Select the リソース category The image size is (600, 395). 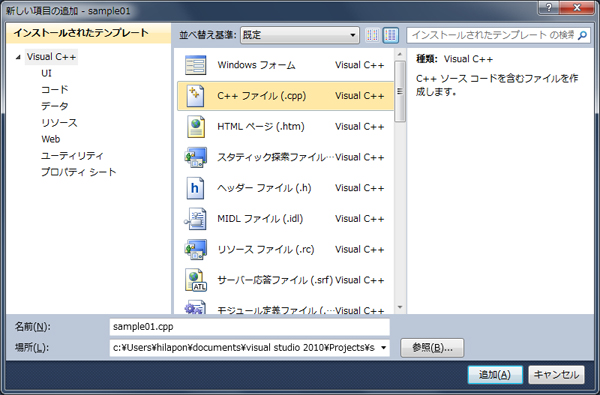59,122
